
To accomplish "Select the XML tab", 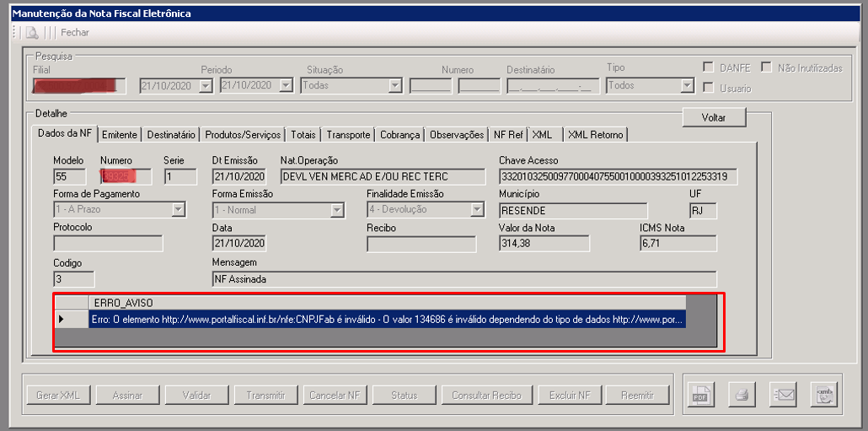I will point(545,135).
